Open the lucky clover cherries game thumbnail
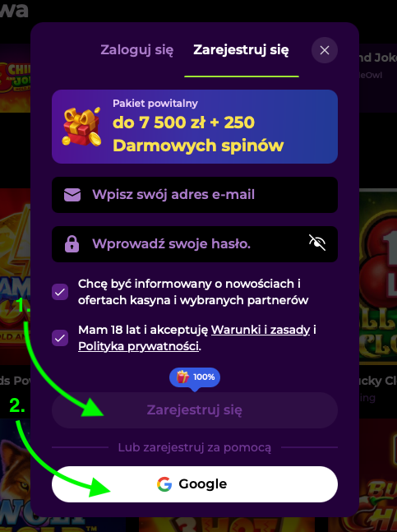Image resolution: width=397 pixels, height=532 pixels. tap(378, 276)
